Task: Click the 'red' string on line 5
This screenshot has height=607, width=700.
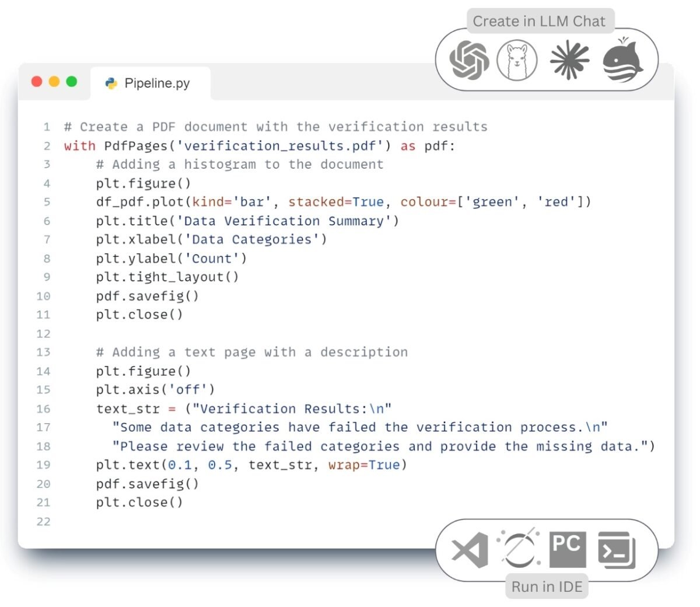Action: pyautogui.click(x=556, y=202)
